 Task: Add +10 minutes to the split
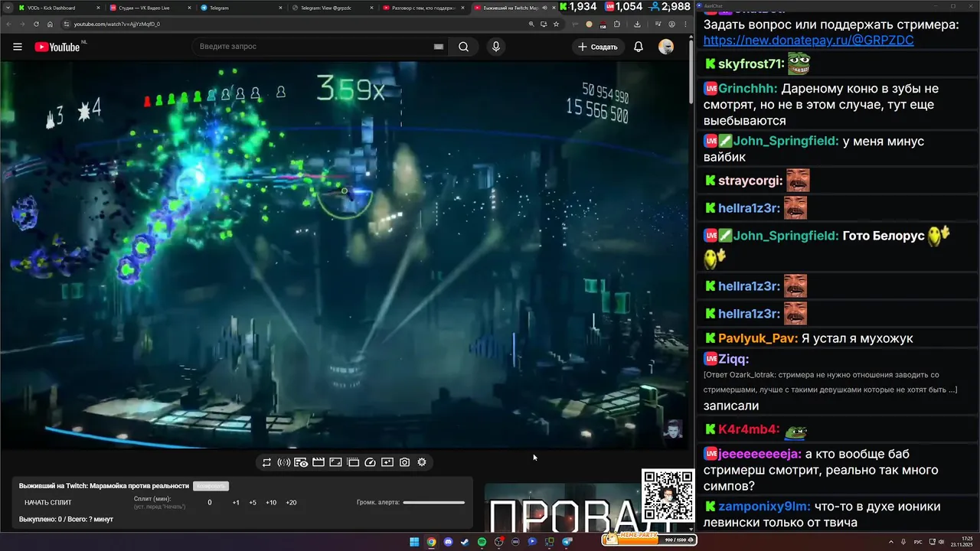[271, 503]
